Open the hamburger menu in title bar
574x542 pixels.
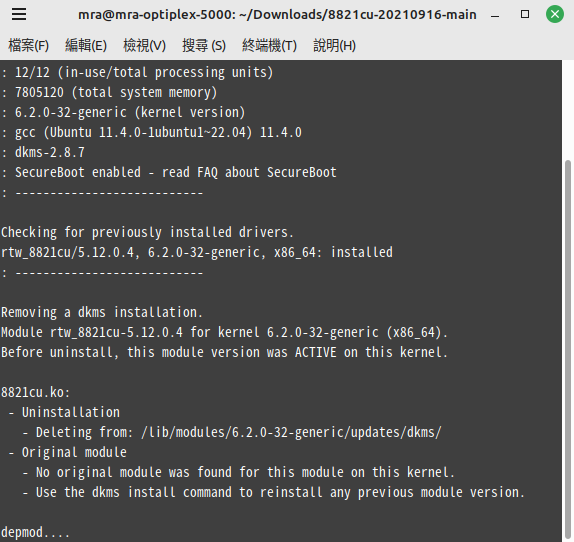(x=19, y=14)
